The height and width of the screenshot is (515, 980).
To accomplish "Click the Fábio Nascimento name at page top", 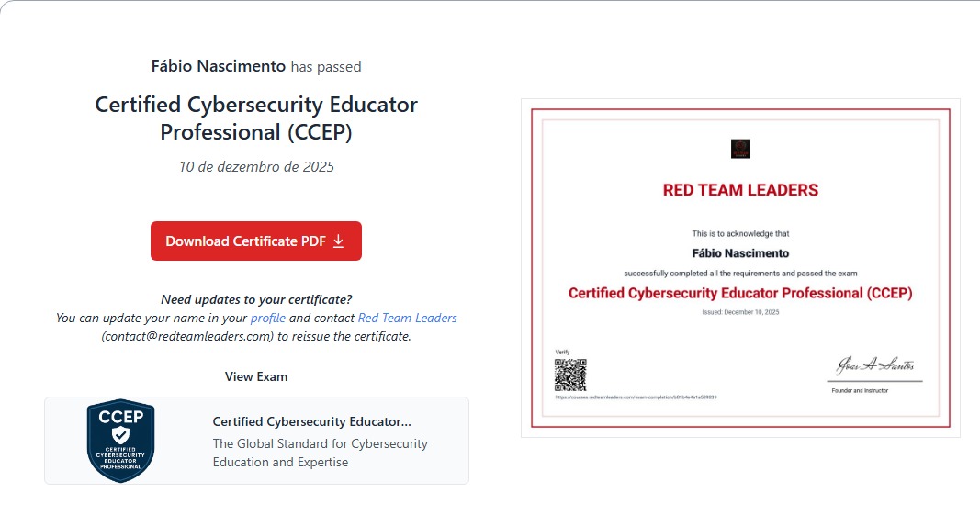I will point(219,66).
